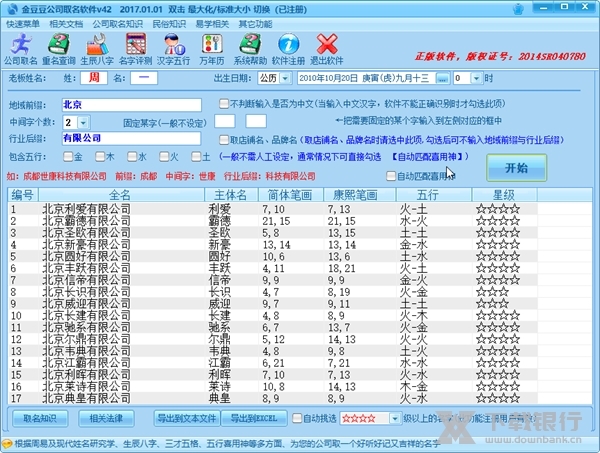Click second 固定某字 fixed character box

(x=256, y=121)
